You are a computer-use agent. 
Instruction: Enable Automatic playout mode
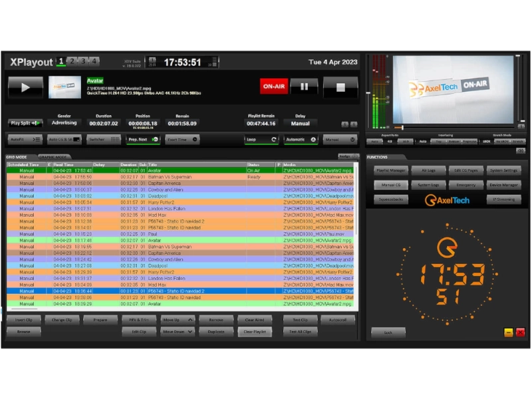click(x=301, y=140)
